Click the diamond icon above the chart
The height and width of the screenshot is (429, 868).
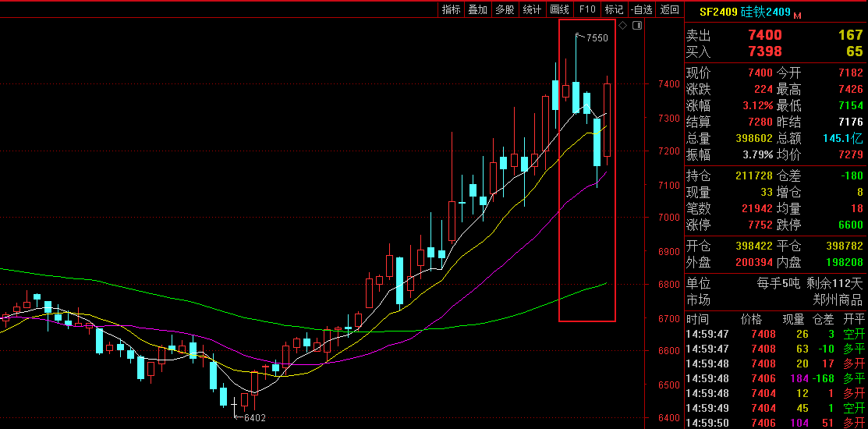(x=622, y=26)
